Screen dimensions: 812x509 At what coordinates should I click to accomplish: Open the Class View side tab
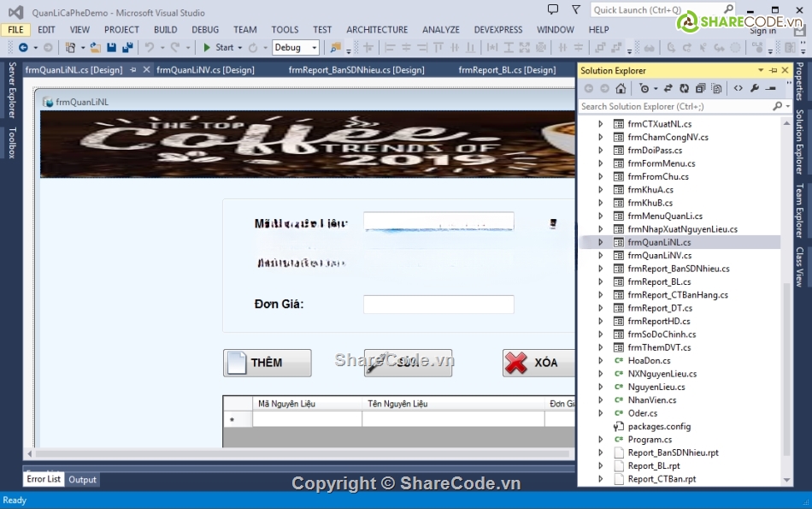point(800,267)
